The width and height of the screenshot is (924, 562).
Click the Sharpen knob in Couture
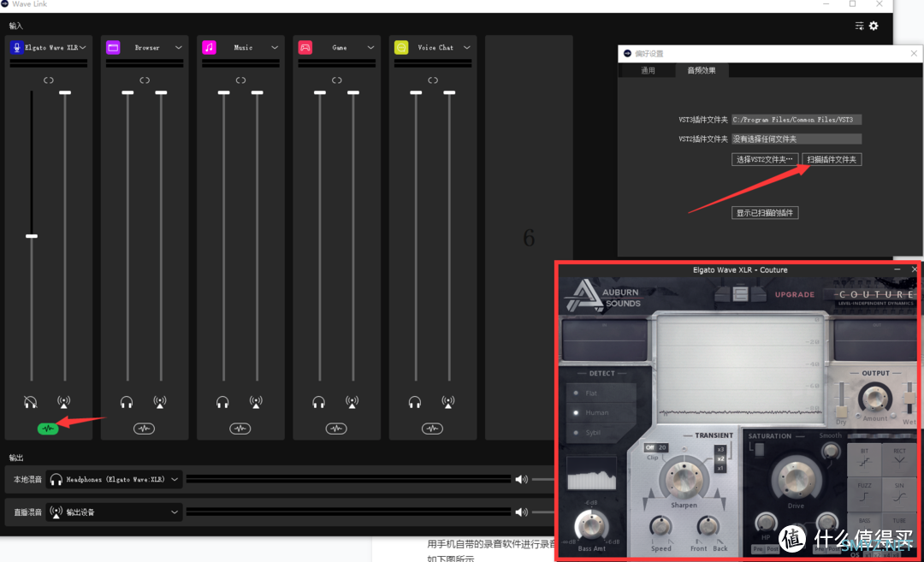684,478
